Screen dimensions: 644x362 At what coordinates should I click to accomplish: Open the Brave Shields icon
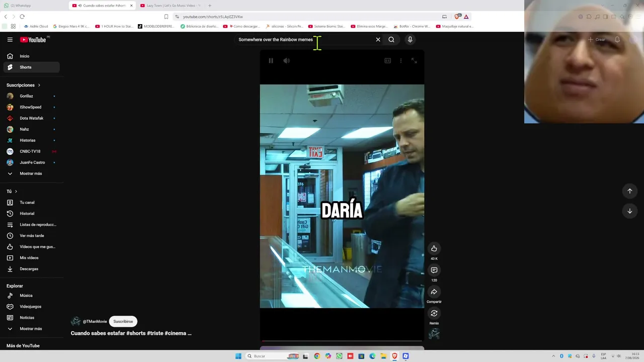pos(457,17)
